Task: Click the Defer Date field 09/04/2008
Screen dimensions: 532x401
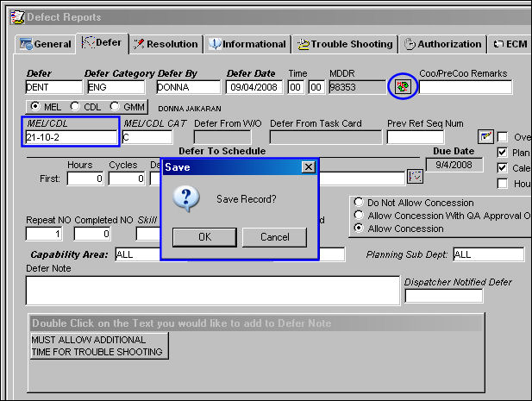Action: pyautogui.click(x=254, y=87)
